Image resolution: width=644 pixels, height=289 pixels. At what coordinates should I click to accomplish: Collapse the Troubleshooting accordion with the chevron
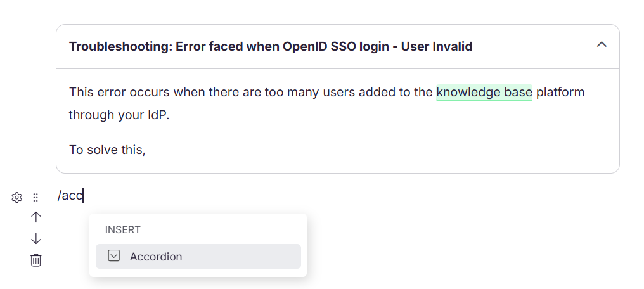[602, 44]
